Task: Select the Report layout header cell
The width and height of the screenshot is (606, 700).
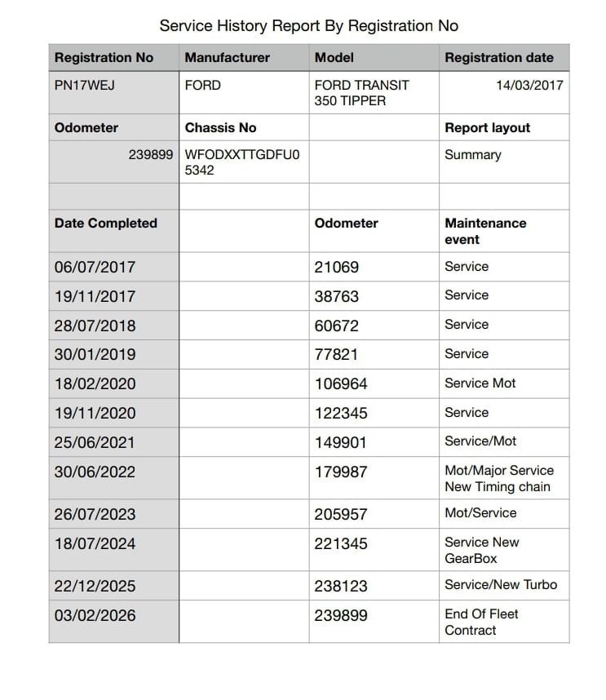Action: [487, 128]
